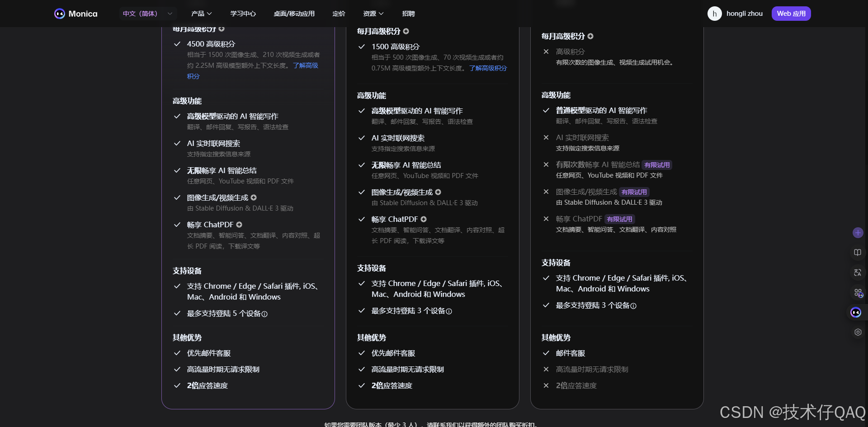Screen dimensions: 868x427
Task: Click info icon next to 图像生成/视频生成 in 4500 plan
Action: (x=254, y=197)
